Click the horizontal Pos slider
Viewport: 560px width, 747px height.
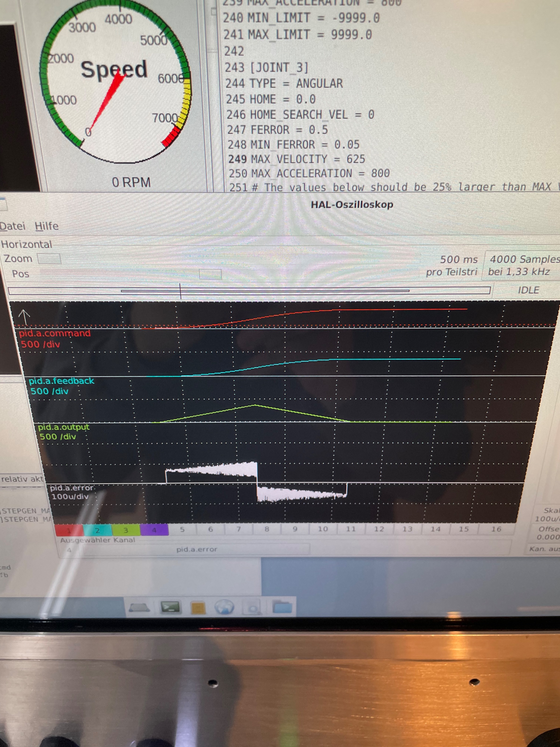[210, 274]
